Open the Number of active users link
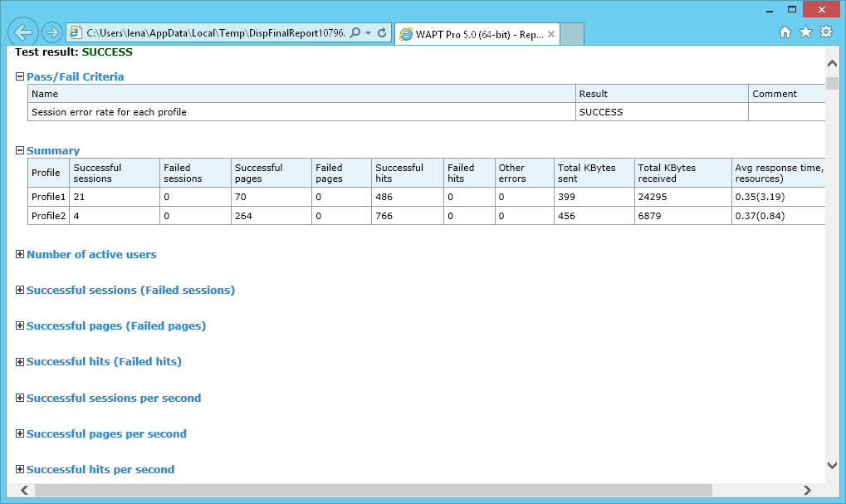The width and height of the screenshot is (846, 504). point(91,254)
